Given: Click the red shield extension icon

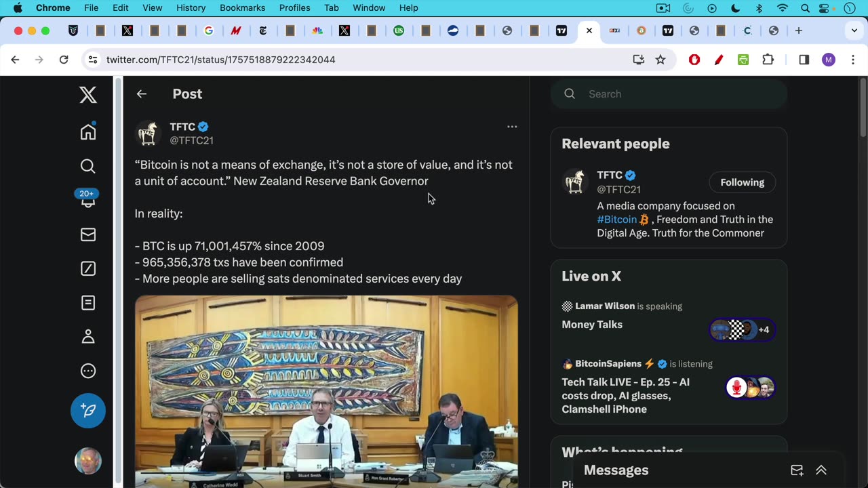Looking at the screenshot, I should click(x=694, y=60).
